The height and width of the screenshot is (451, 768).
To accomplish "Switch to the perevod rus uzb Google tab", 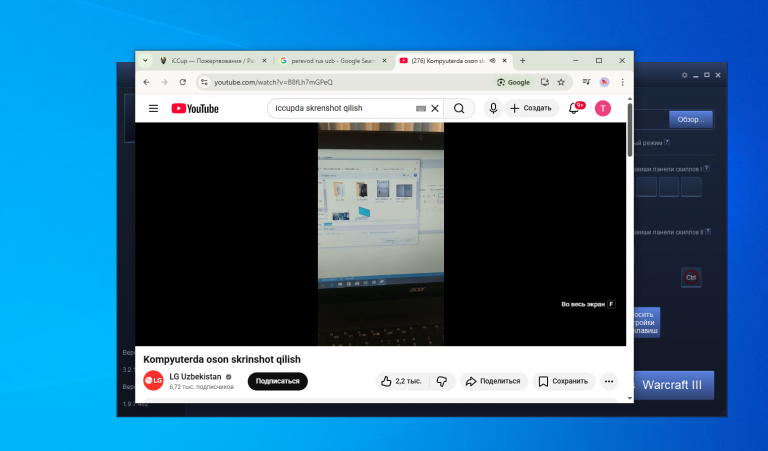I will point(333,61).
